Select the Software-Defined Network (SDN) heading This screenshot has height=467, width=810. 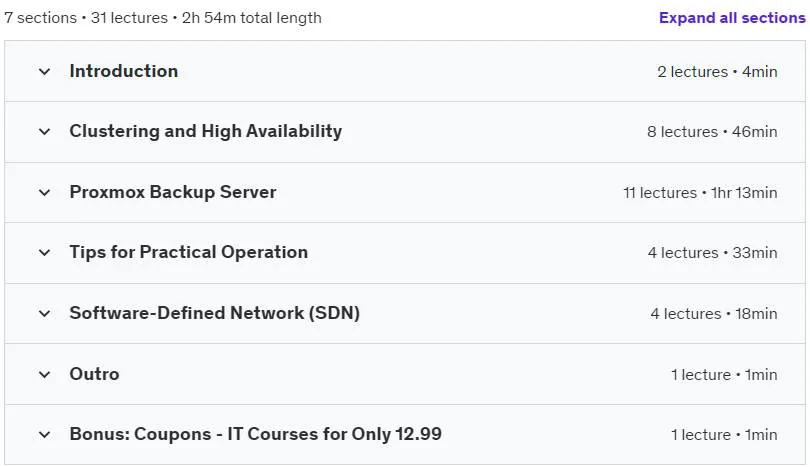point(215,313)
